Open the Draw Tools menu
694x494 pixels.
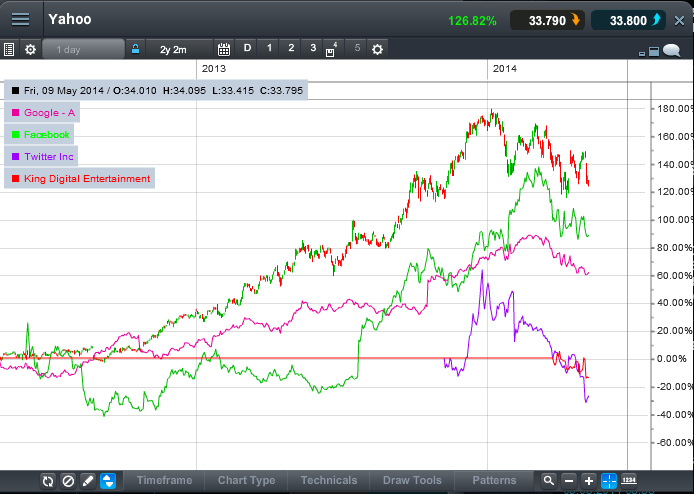coord(412,480)
